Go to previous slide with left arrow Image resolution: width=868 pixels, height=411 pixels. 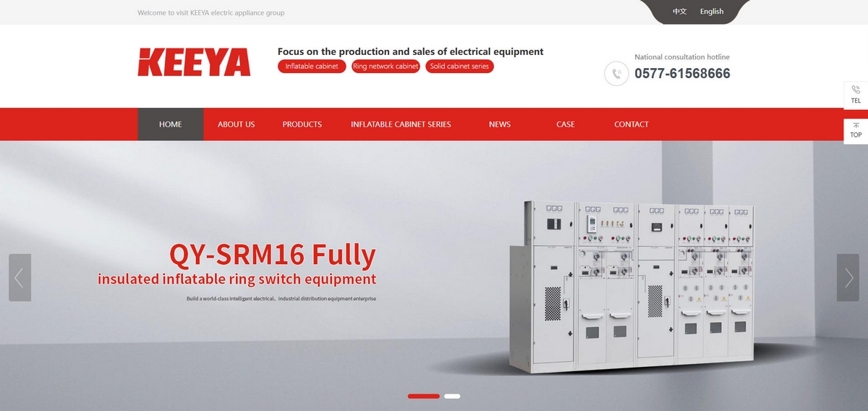[20, 278]
